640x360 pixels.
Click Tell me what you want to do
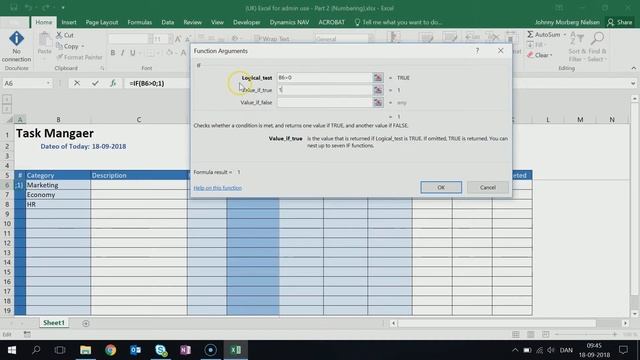click(398, 22)
